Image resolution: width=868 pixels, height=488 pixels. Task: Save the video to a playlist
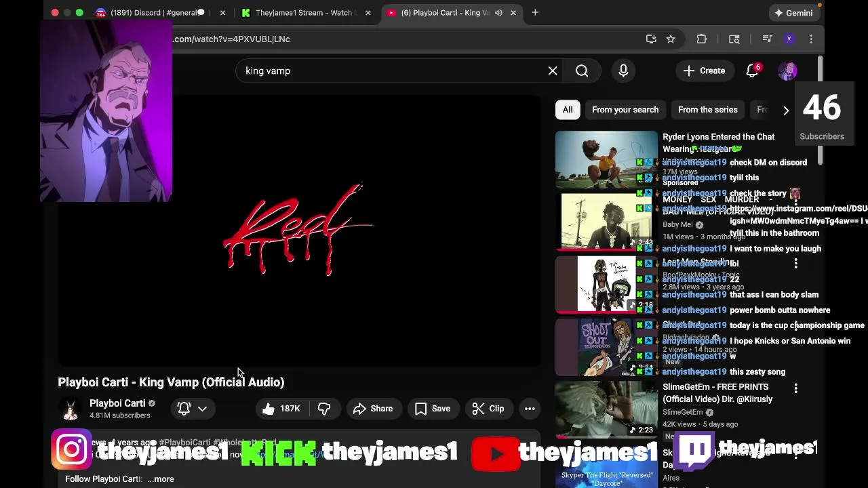(433, 408)
